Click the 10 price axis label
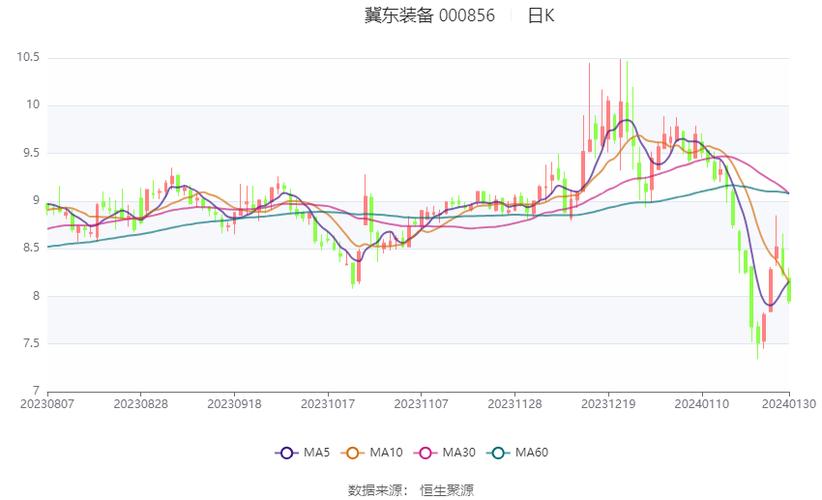Image resolution: width=822 pixels, height=500 pixels. [x=33, y=105]
